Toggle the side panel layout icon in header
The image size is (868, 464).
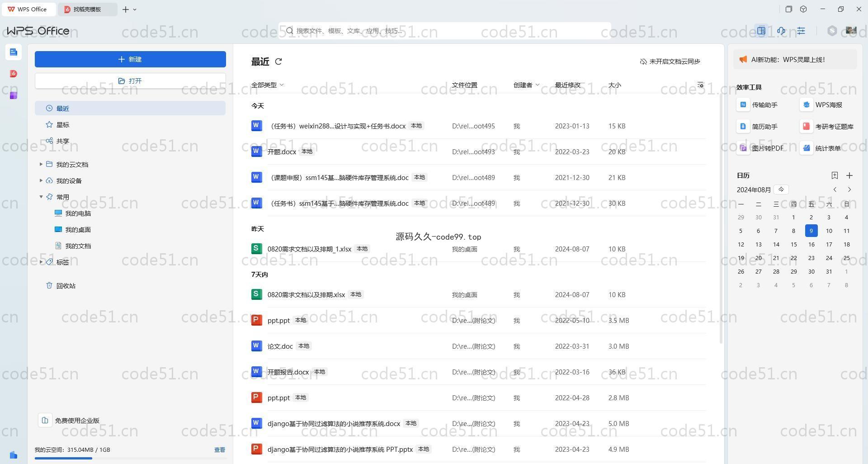761,31
